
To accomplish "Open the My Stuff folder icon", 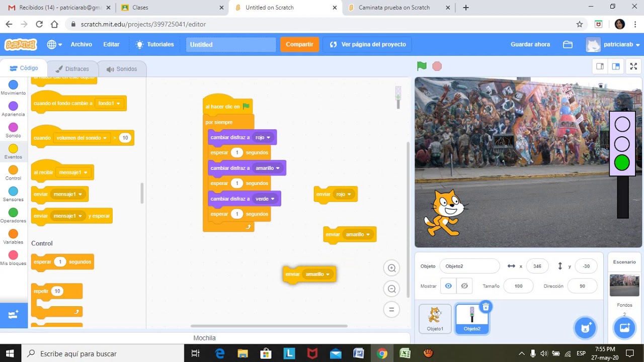I will (x=568, y=44).
